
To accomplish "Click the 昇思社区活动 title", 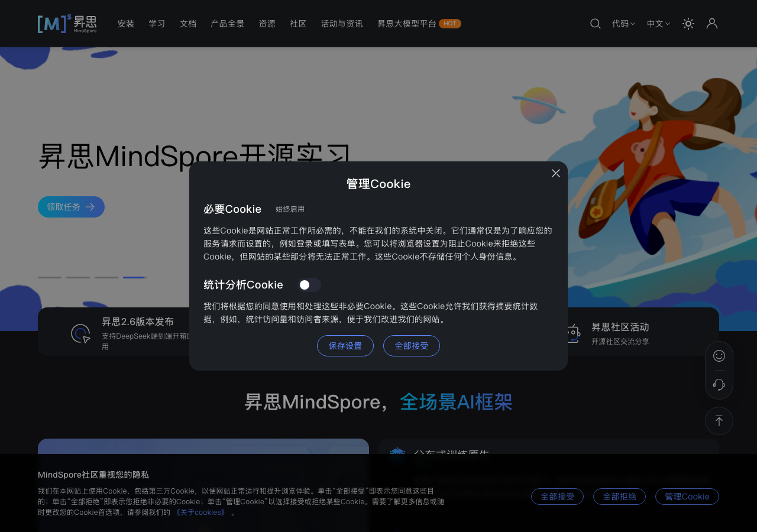I will (x=620, y=327).
